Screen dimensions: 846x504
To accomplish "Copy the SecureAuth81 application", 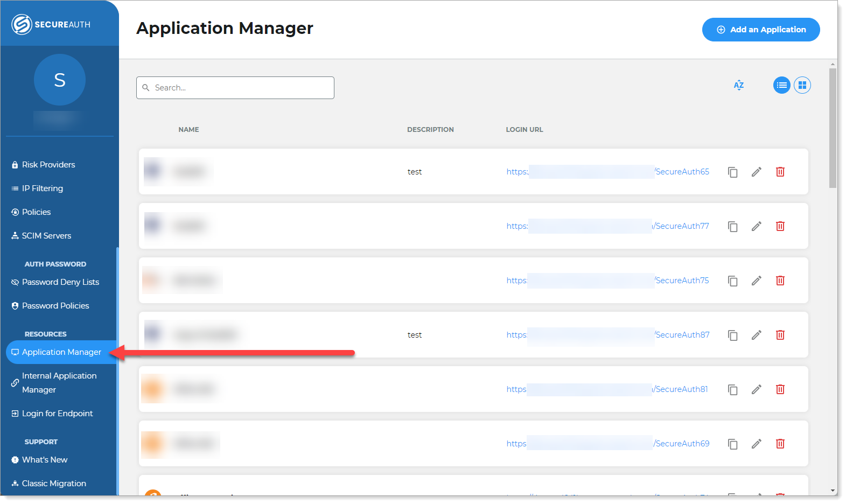I will pos(733,389).
